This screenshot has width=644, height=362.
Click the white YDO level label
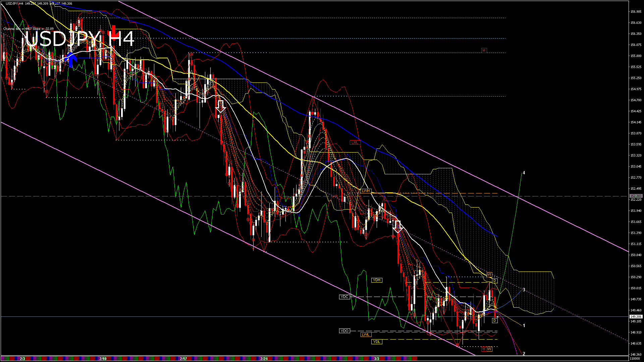coord(344,331)
